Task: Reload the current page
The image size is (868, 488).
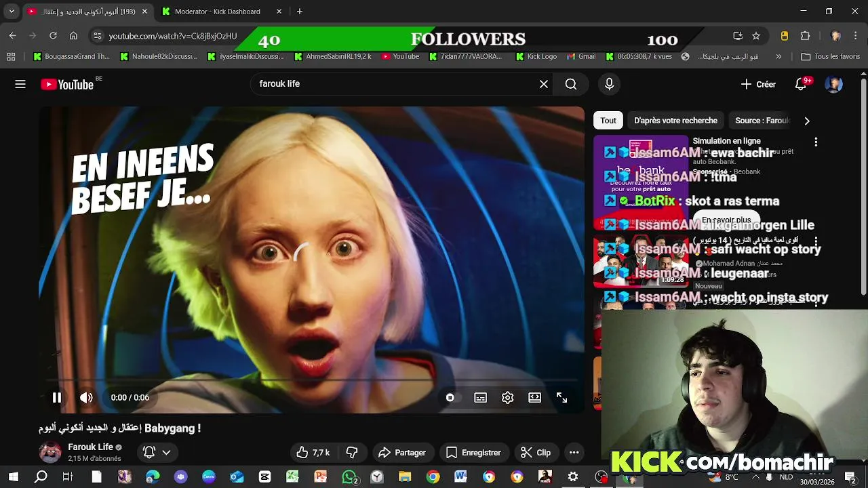Action: (x=53, y=36)
